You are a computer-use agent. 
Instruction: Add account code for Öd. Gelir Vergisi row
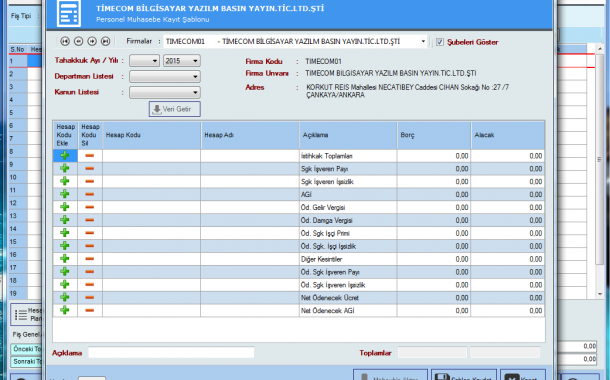pos(65,207)
